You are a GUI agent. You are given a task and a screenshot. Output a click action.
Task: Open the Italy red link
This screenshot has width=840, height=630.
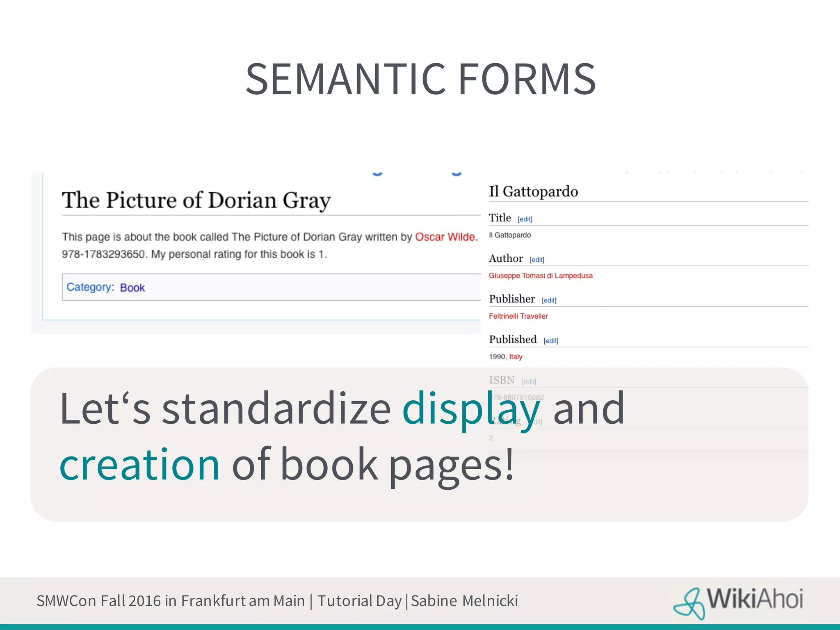[x=516, y=357]
